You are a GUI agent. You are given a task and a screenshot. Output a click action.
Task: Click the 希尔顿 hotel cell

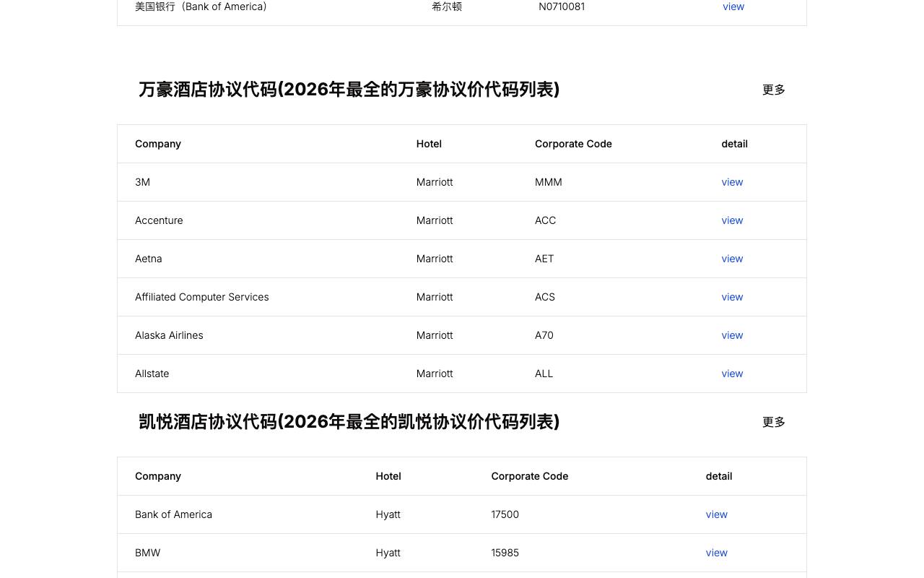tap(447, 7)
